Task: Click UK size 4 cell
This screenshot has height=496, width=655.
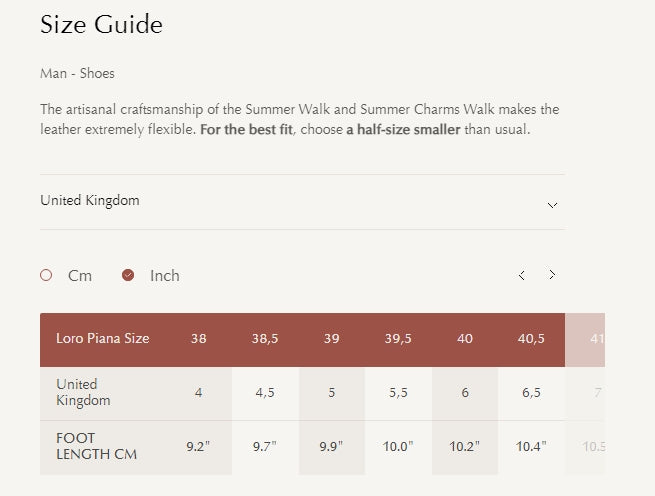Action: pos(198,393)
